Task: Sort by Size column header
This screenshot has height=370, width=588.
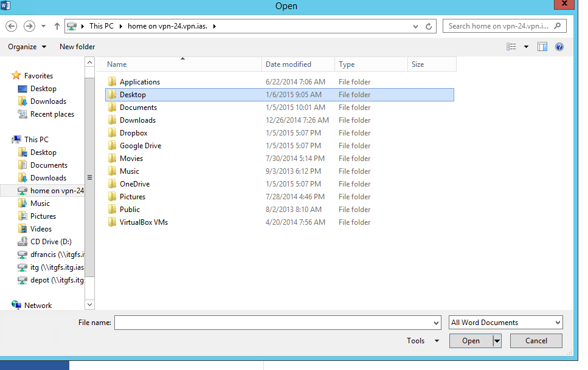Action: click(x=432, y=64)
